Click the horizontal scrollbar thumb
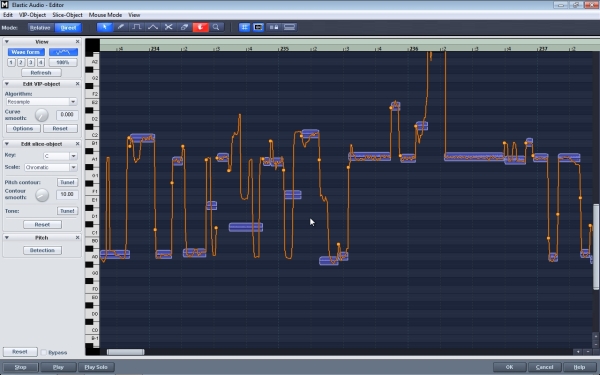Screen dimensions: 600x375 coord(126,352)
